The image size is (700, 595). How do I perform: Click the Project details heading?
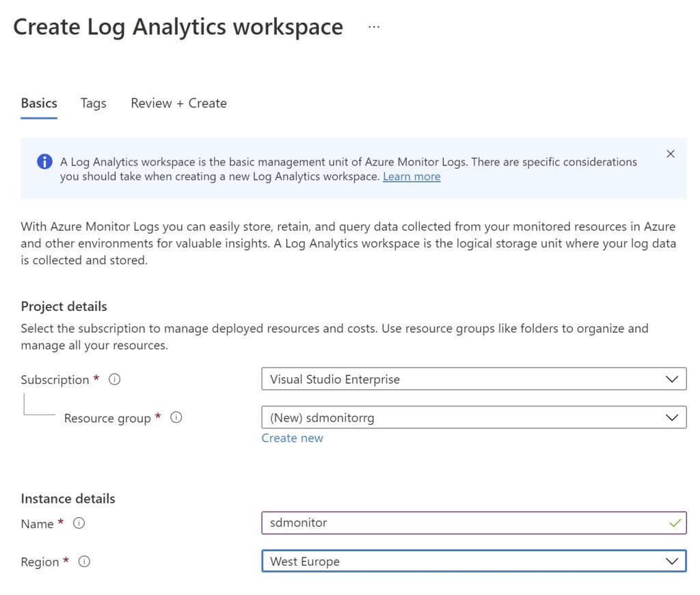[x=64, y=307]
